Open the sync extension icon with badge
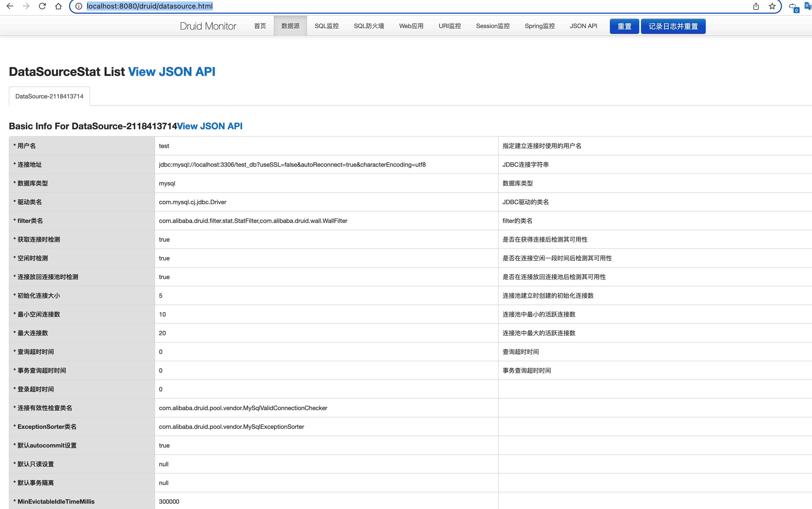 (793, 7)
